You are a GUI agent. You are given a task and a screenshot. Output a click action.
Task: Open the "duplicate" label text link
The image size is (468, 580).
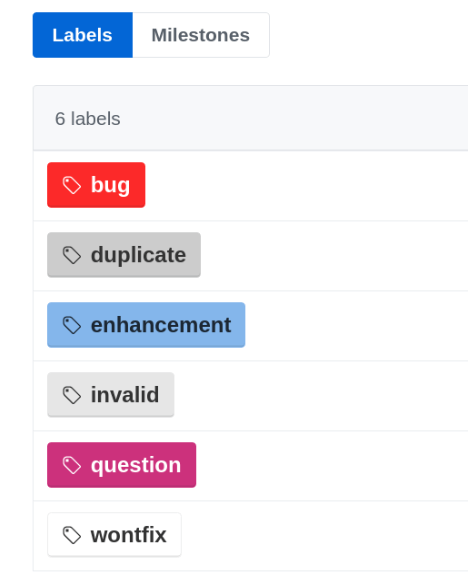coord(138,255)
